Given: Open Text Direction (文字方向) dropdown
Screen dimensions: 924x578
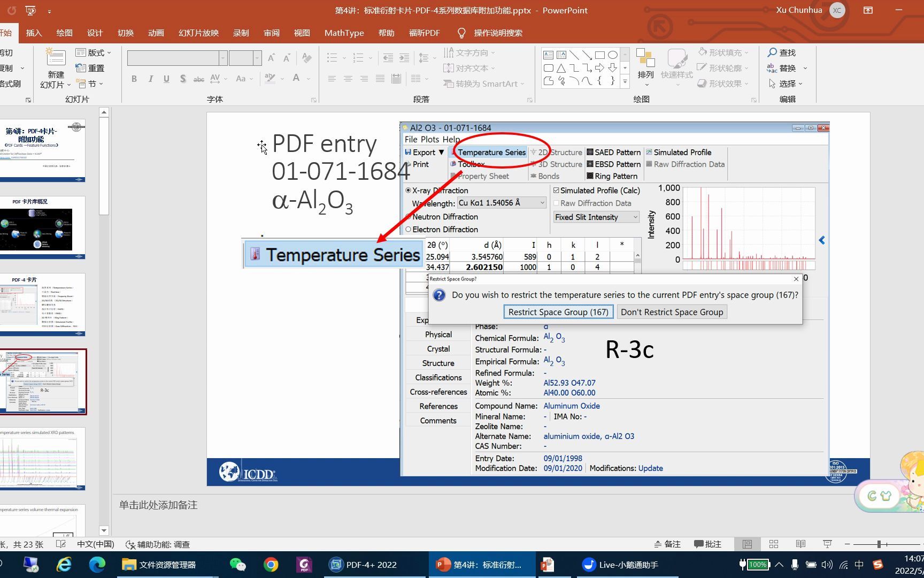Looking at the screenshot, I should pos(469,52).
